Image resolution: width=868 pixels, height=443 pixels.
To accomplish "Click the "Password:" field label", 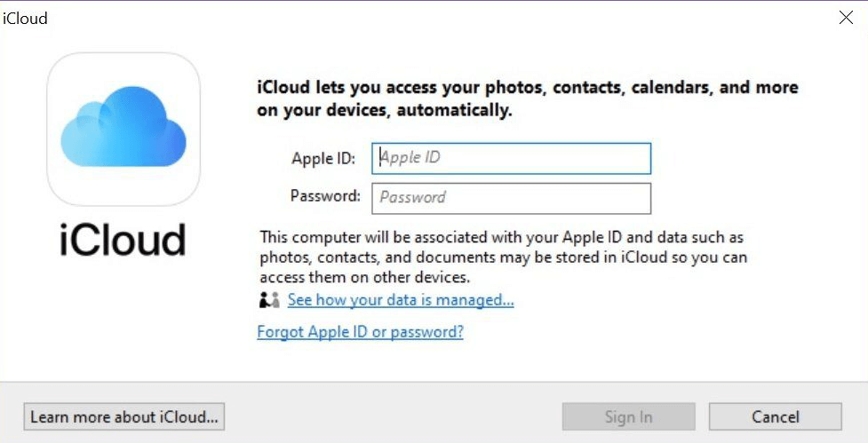I will pyautogui.click(x=325, y=196).
